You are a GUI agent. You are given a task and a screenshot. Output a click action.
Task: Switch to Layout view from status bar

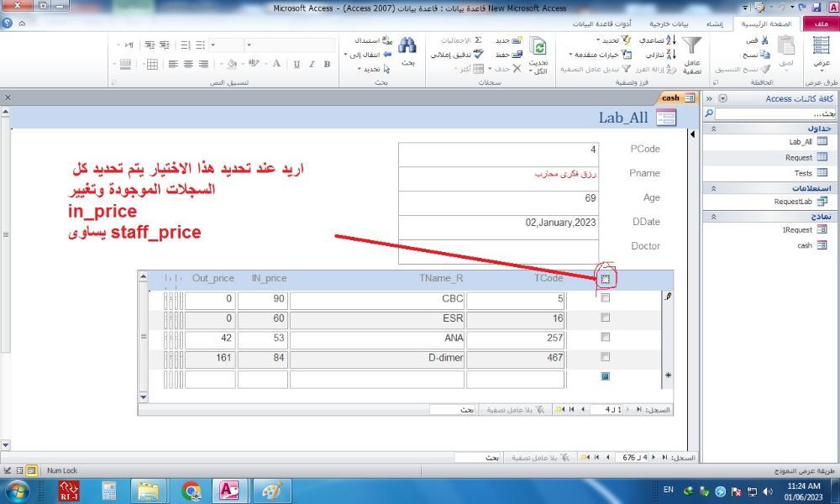click(19, 470)
